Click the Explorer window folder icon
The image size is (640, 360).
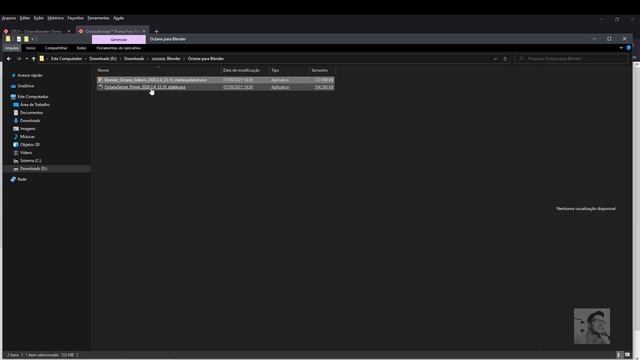tap(8, 39)
